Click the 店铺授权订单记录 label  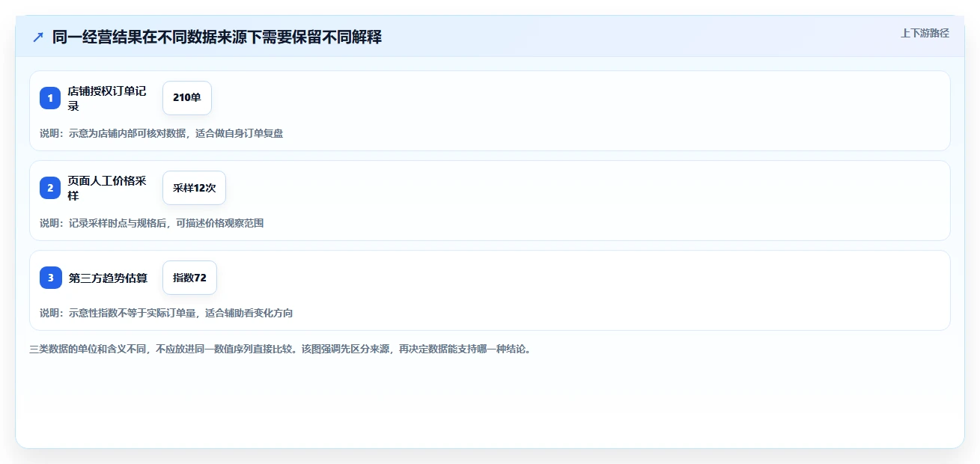tap(107, 98)
